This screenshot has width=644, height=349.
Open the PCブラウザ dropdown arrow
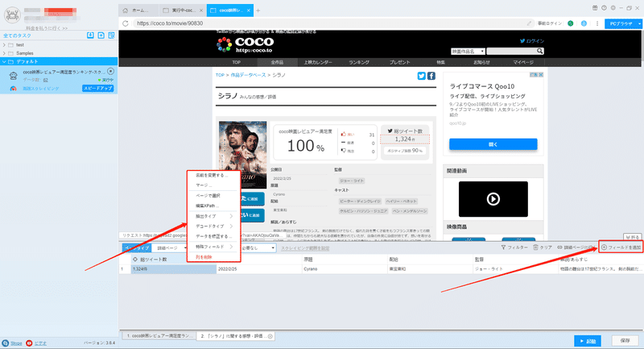coord(639,24)
